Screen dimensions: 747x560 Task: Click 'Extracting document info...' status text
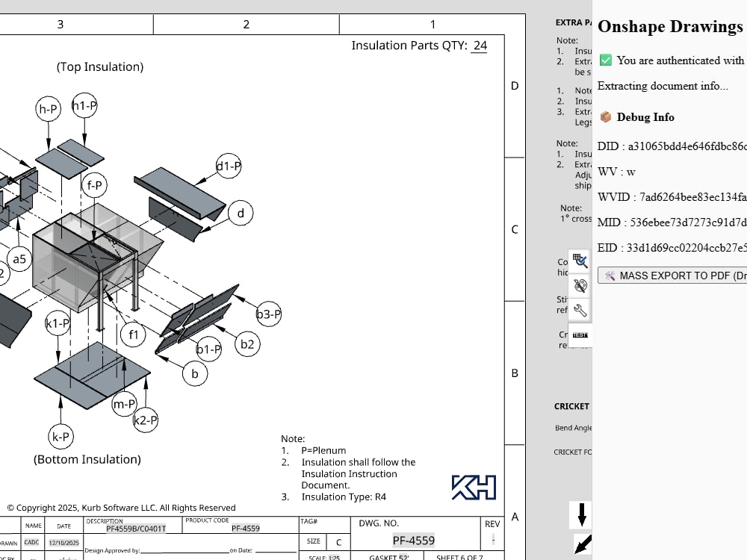[663, 86]
